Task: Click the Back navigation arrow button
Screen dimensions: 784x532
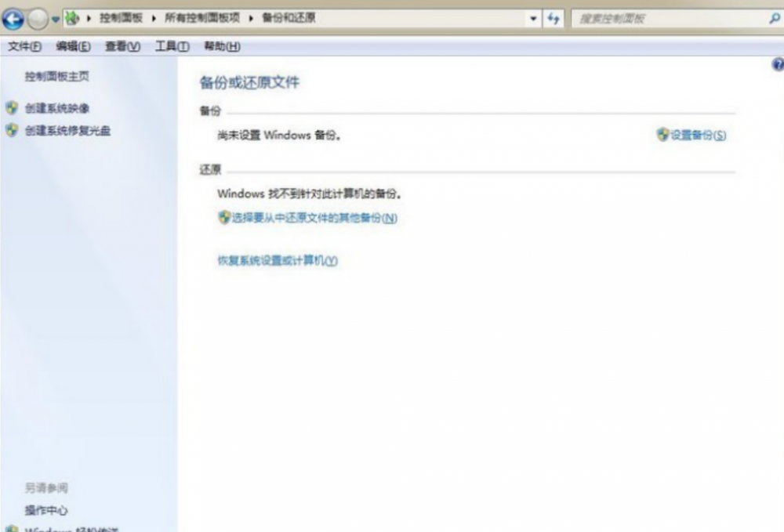Action: pos(13,20)
